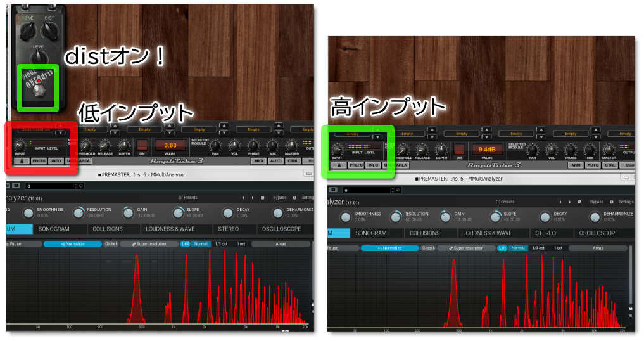Image resolution: width=644 pixels, height=341 pixels.
Task: Click the help icon in left MMultiAnalyzer
Action: [294, 198]
